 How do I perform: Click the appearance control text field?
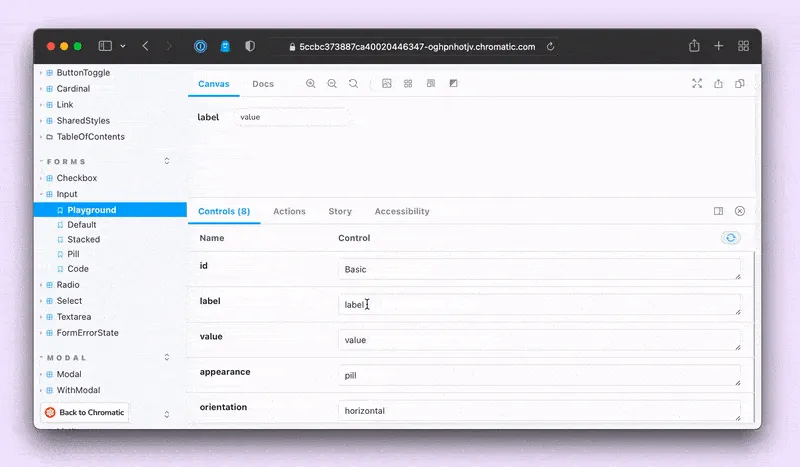539,376
